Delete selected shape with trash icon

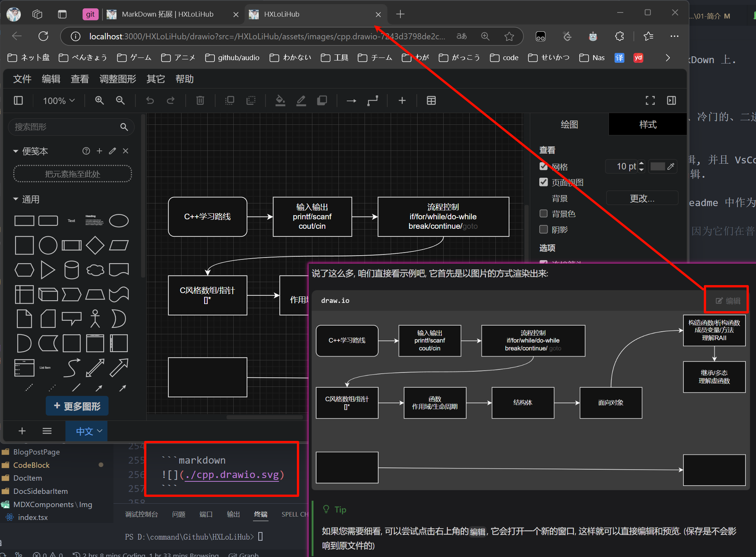tap(200, 101)
